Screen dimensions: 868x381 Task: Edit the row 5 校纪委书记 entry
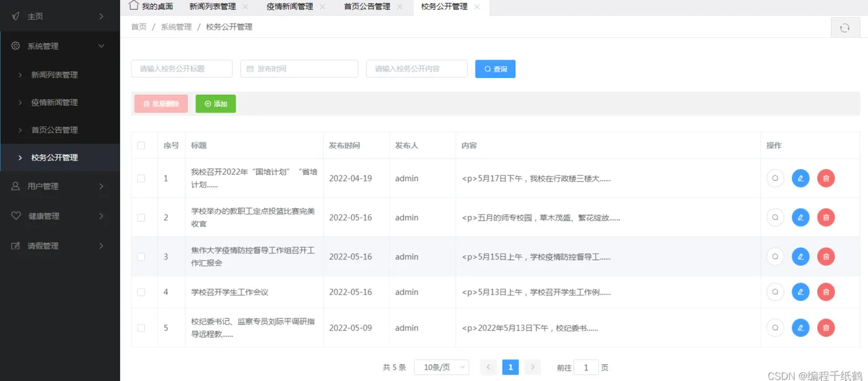800,328
